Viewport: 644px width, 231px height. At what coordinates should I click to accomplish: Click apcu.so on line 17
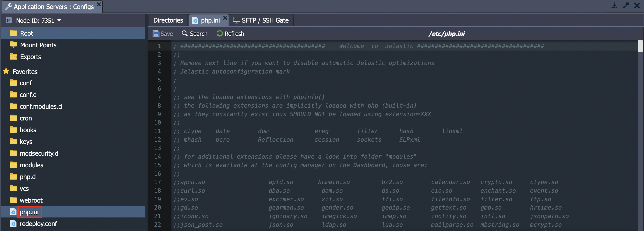tap(193, 182)
